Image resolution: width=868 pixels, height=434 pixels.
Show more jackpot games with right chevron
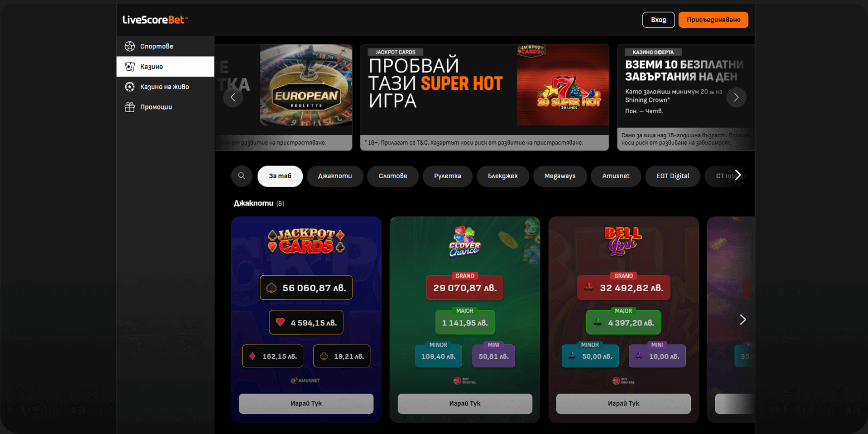click(x=743, y=319)
